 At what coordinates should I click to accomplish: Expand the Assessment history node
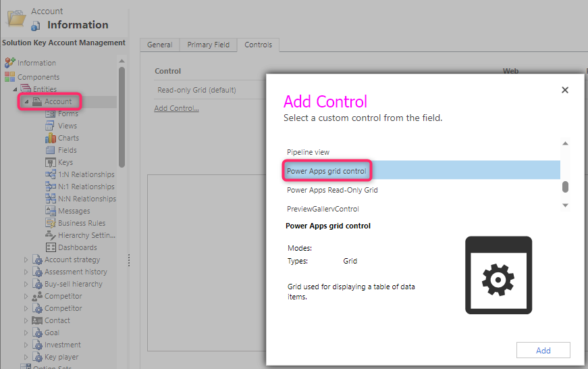(26, 272)
